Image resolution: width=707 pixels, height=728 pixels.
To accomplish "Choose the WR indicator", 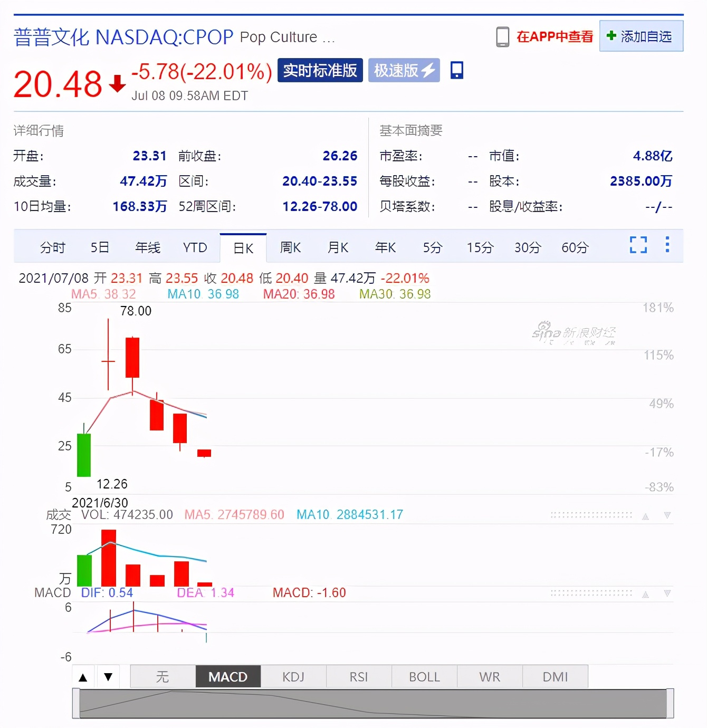I will [x=490, y=676].
